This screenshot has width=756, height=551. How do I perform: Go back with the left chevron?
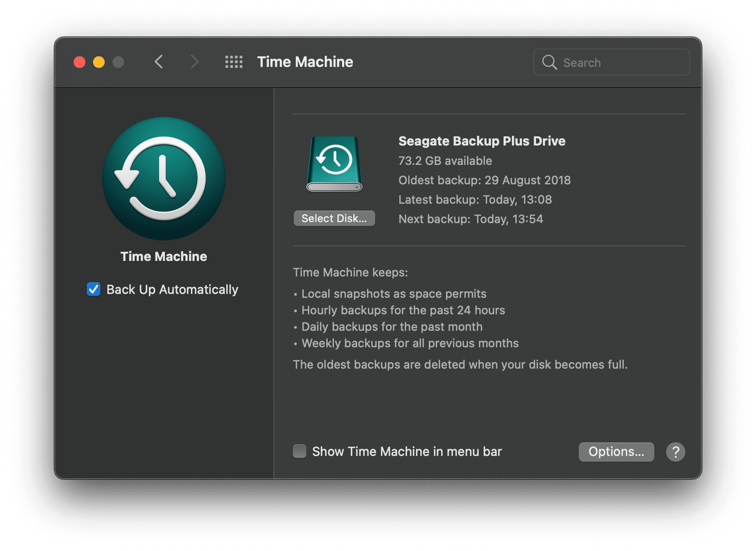(159, 62)
